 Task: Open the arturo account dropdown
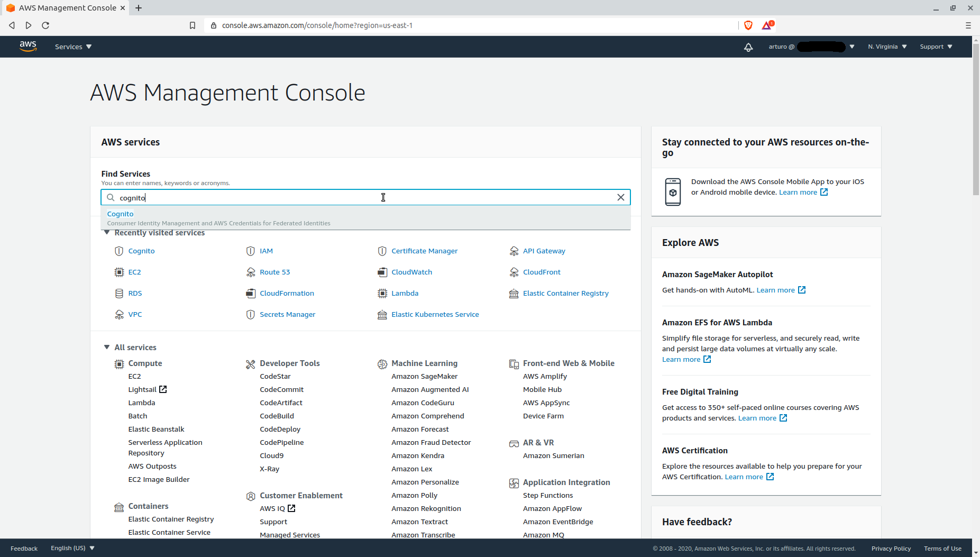pyautogui.click(x=811, y=47)
